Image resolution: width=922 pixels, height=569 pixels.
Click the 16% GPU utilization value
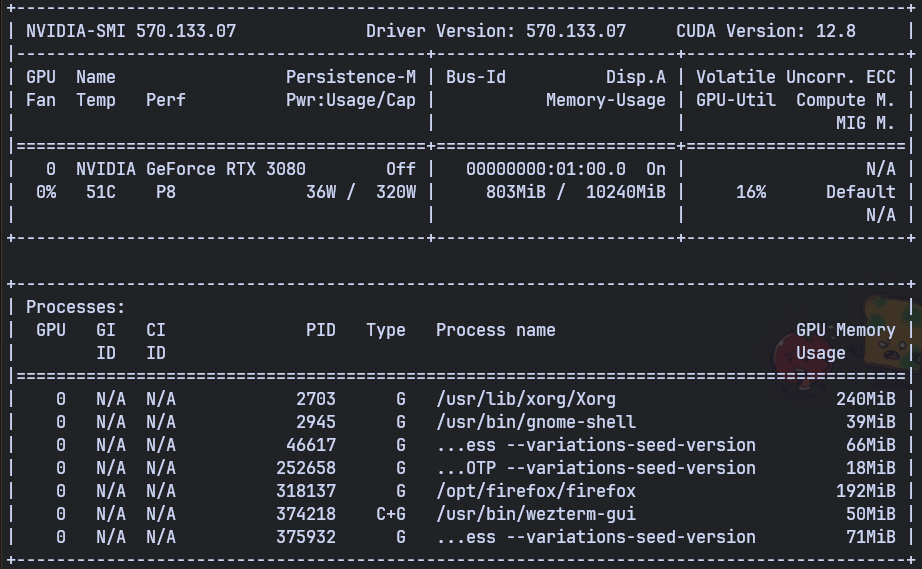[751, 192]
